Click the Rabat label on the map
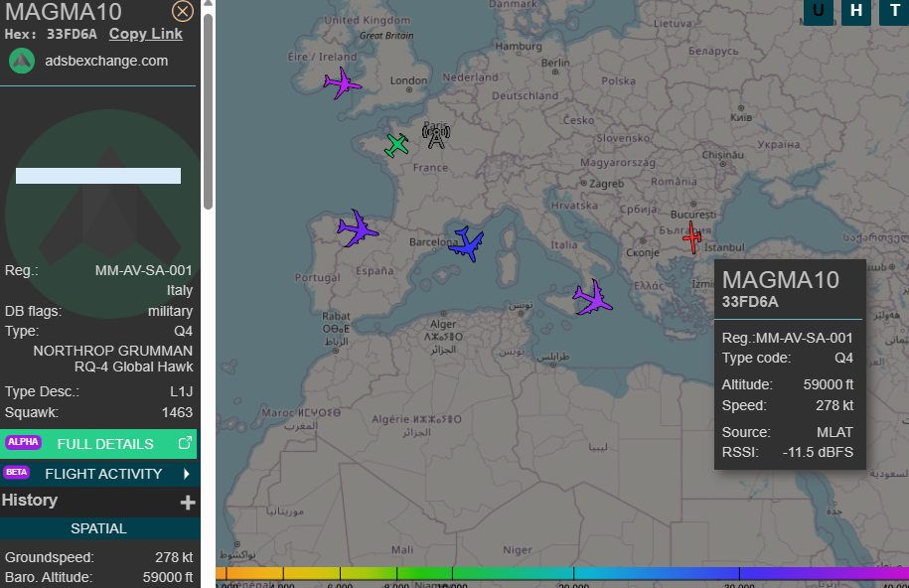 click(336, 316)
